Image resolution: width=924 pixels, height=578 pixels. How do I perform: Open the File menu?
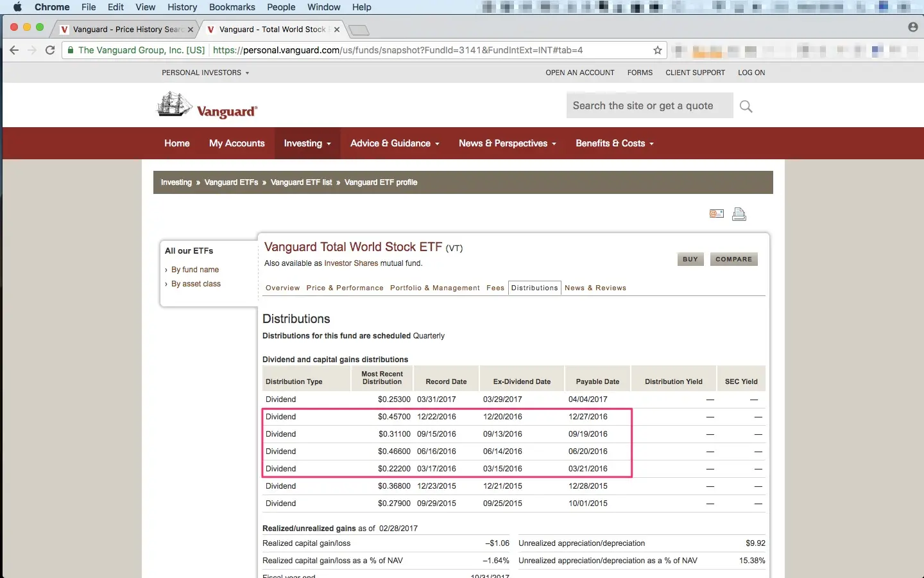click(89, 7)
